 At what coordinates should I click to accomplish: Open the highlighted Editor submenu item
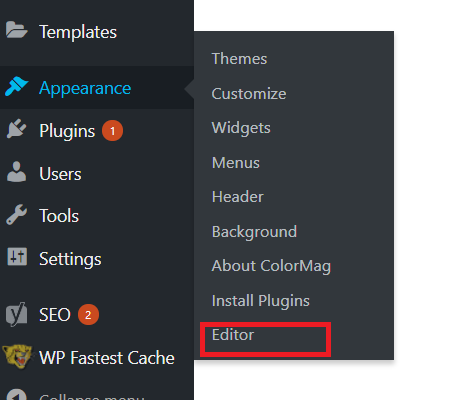tap(233, 335)
